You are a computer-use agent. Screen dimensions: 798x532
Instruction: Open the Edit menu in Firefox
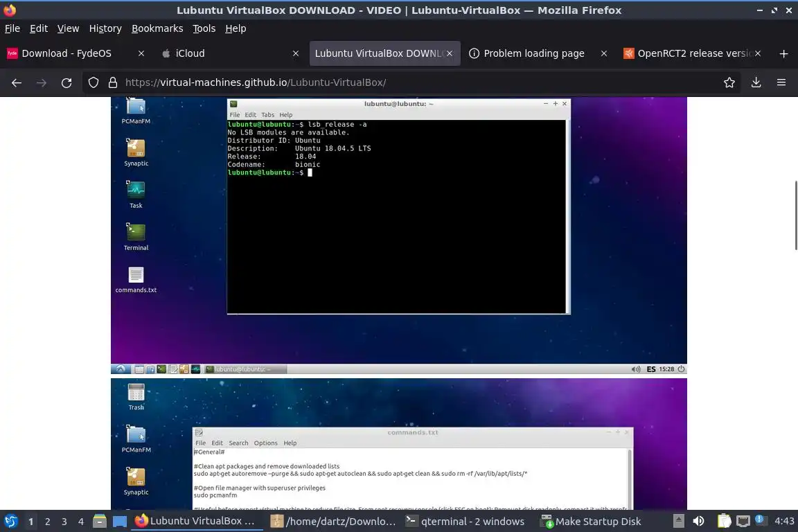coord(39,28)
